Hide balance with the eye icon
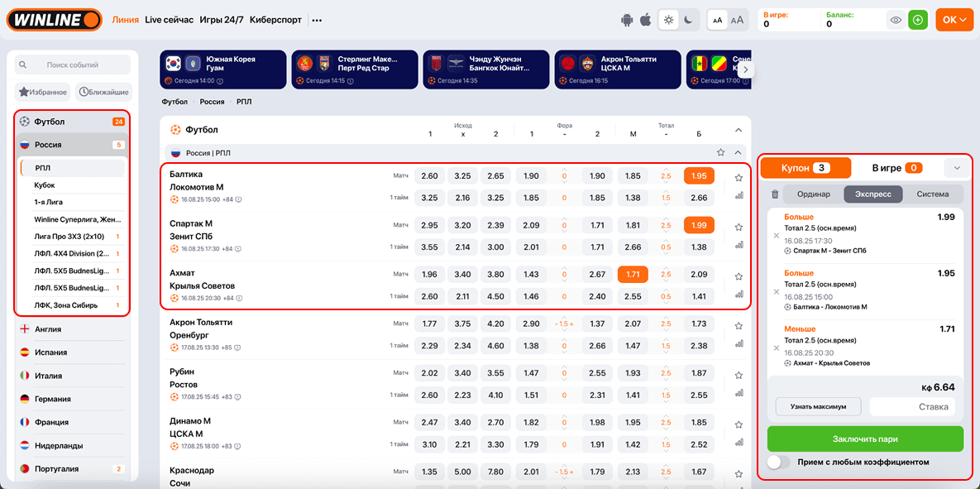 click(895, 20)
